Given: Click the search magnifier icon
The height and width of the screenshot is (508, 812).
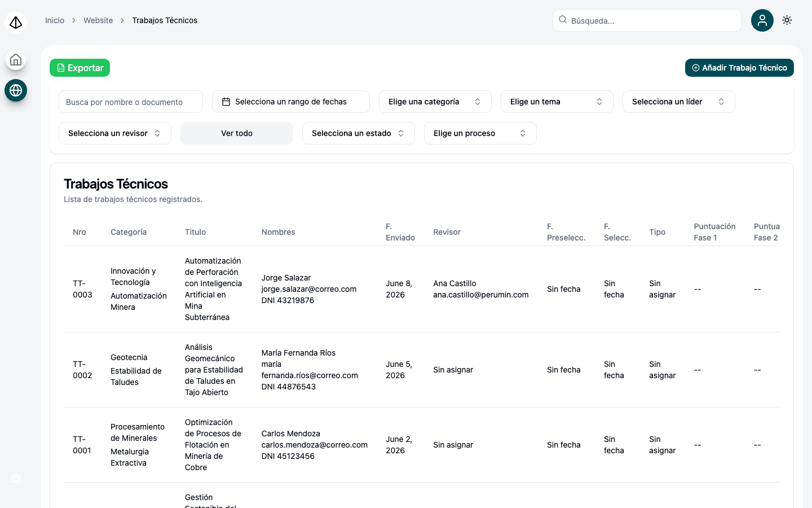Looking at the screenshot, I should click(563, 20).
